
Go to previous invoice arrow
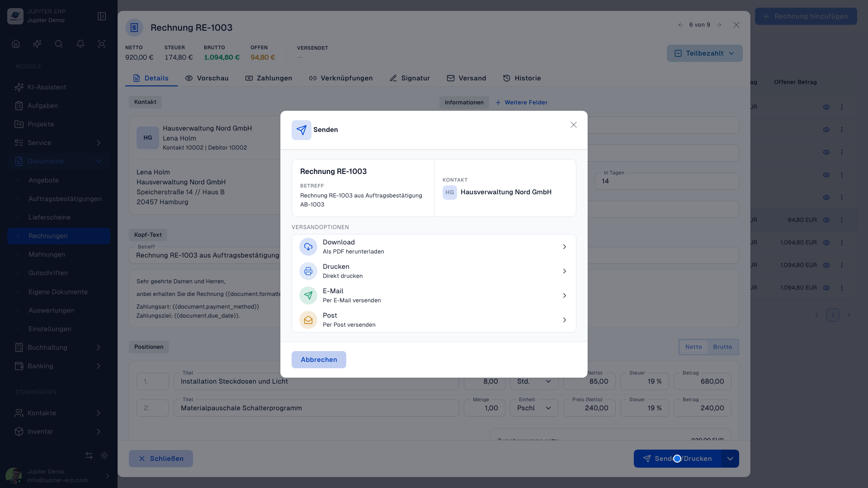click(x=680, y=25)
